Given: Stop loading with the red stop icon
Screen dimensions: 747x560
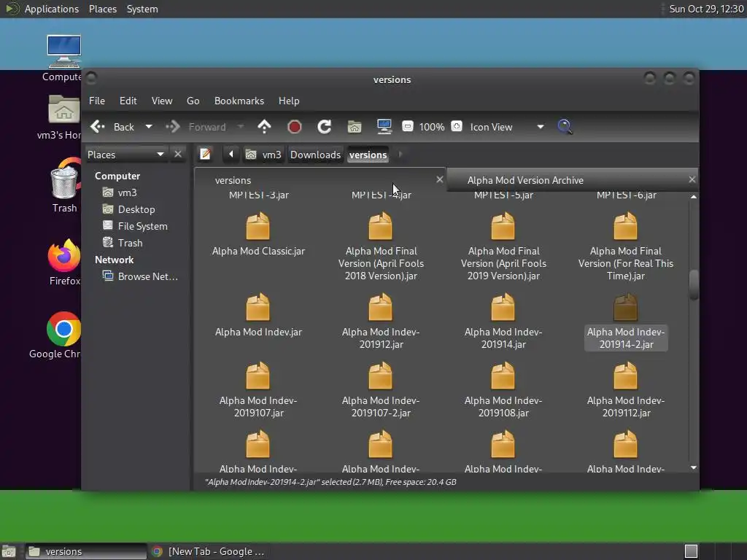Looking at the screenshot, I should [295, 127].
